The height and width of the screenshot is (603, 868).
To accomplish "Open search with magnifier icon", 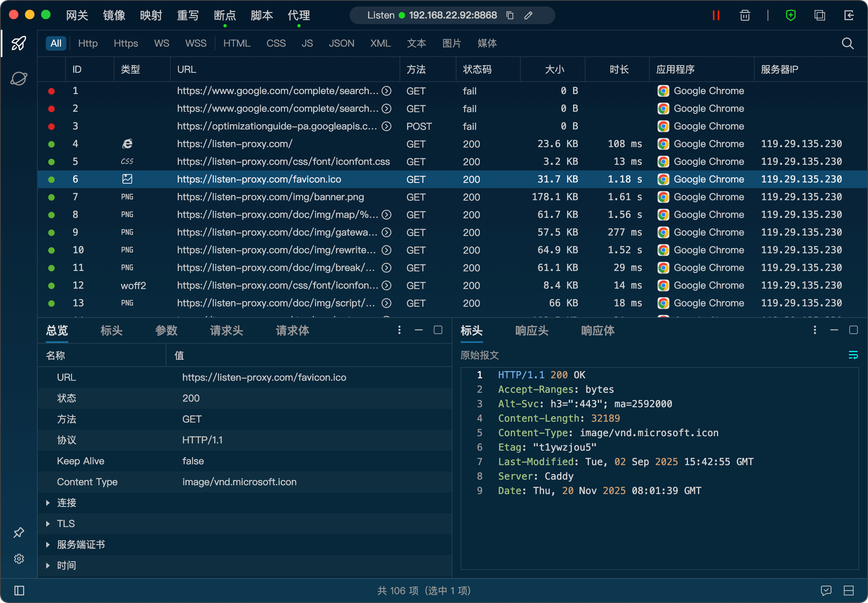I will pos(848,43).
